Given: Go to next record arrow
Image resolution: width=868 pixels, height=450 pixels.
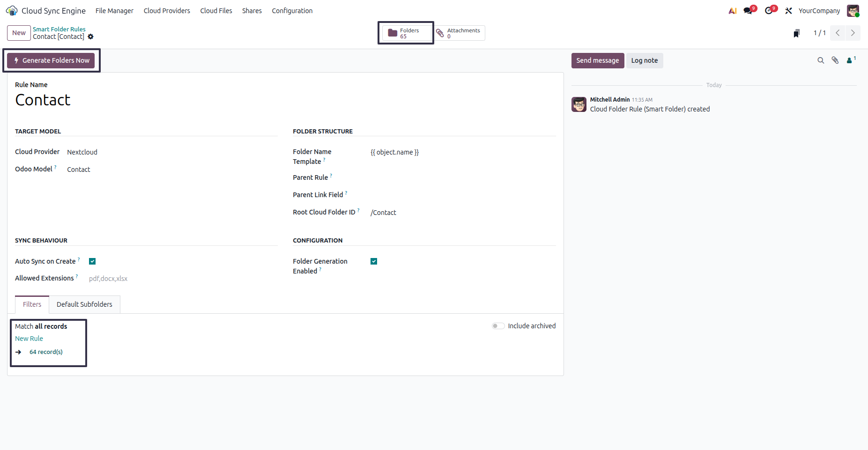Looking at the screenshot, I should click(853, 33).
